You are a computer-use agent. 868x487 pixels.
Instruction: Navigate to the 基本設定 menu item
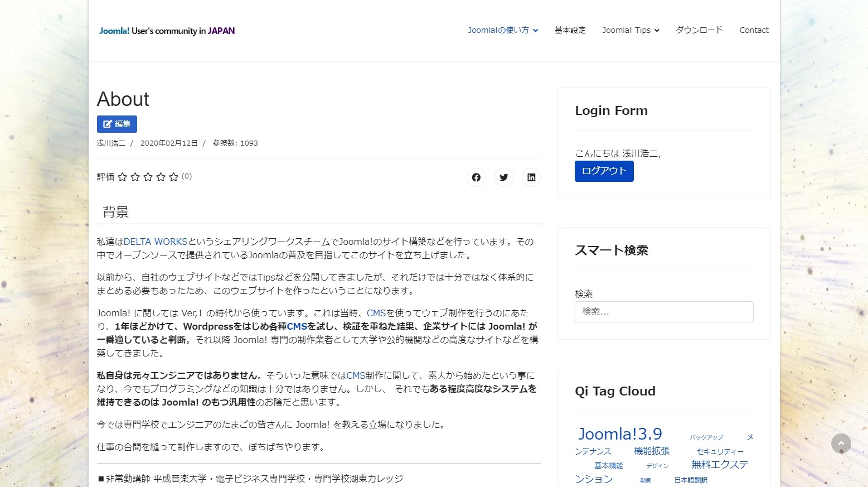[569, 30]
